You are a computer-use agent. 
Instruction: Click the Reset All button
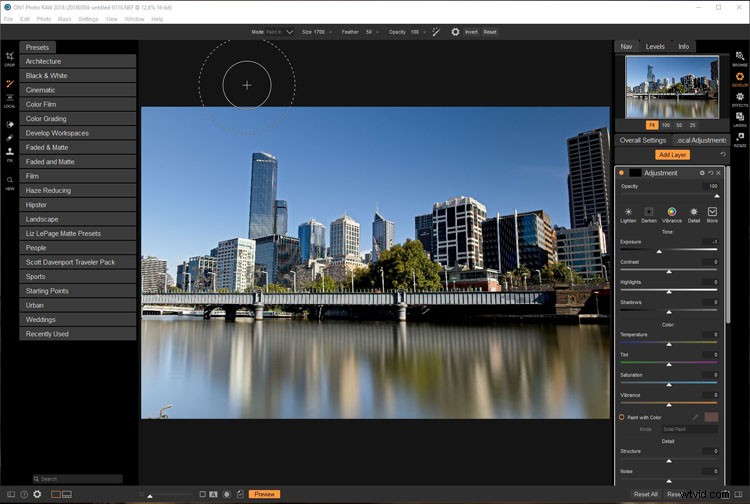point(645,494)
